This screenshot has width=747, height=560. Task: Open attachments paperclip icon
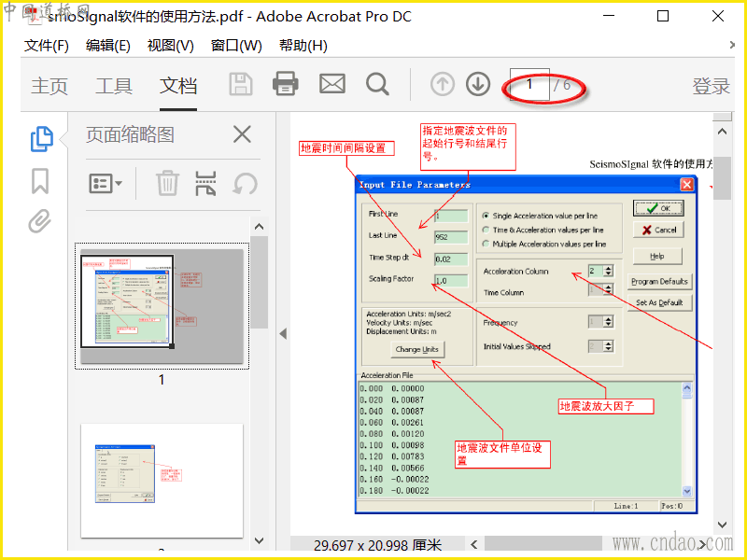click(39, 221)
